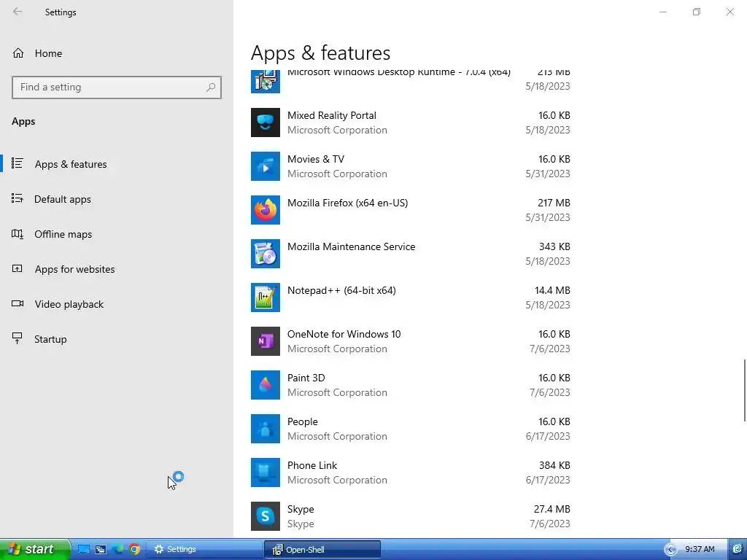Click the Apps & features page heading
Viewport: 747px width, 560px height.
[321, 52]
